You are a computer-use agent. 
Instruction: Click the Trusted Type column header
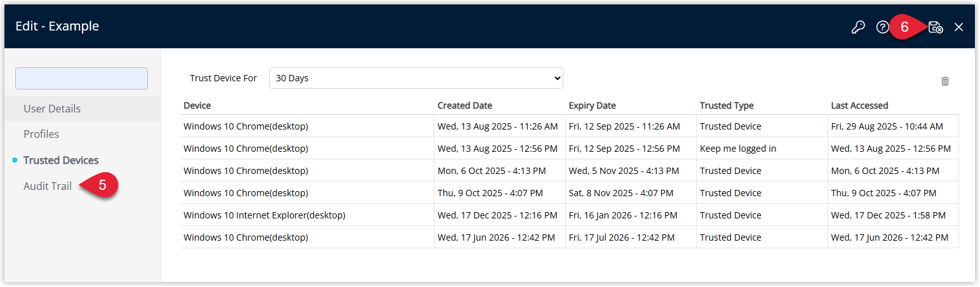(x=727, y=105)
